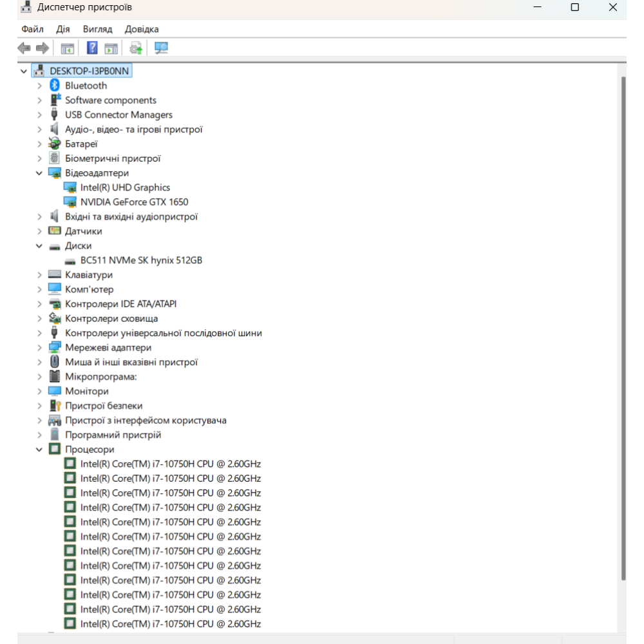
Task: Click the Forward arrow in toolbar
Action: coord(43,48)
